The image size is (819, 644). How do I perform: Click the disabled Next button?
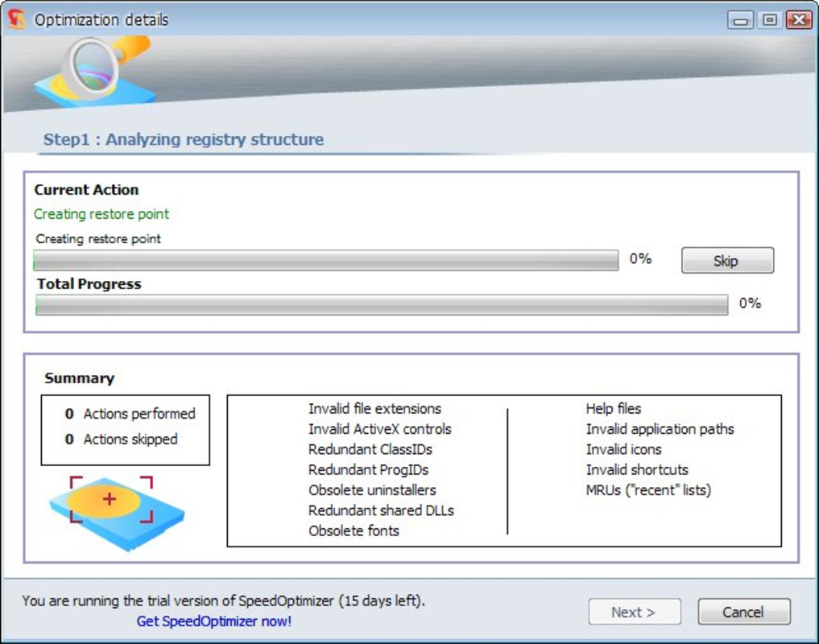[x=634, y=612]
